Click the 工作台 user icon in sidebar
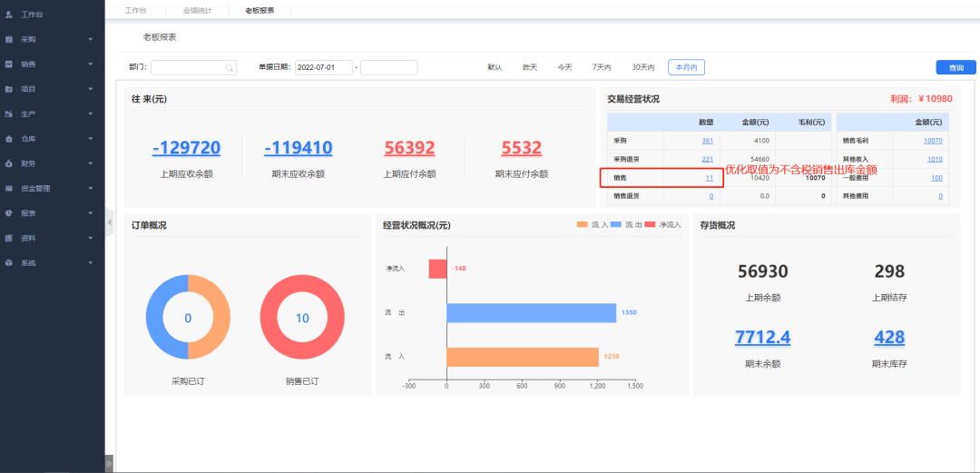Viewport: 980px width, 473px height. [8, 15]
